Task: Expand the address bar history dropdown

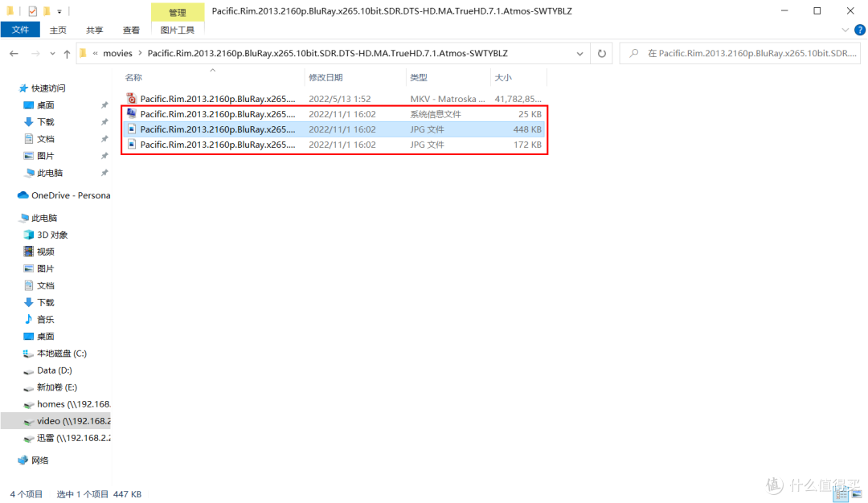Action: (579, 54)
